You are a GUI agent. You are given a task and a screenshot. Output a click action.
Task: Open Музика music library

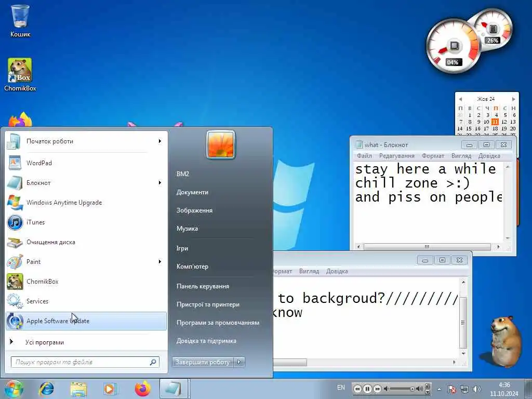187,229
